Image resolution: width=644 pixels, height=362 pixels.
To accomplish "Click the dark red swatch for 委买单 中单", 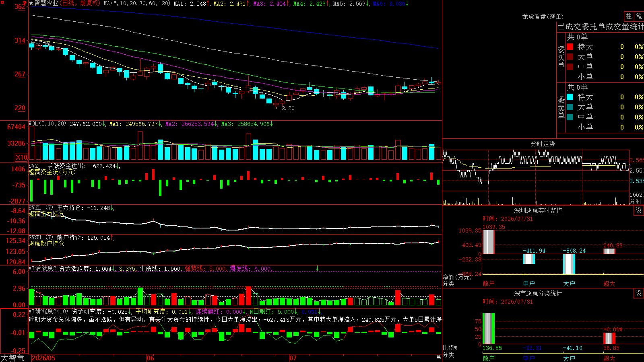I will pos(570,67).
